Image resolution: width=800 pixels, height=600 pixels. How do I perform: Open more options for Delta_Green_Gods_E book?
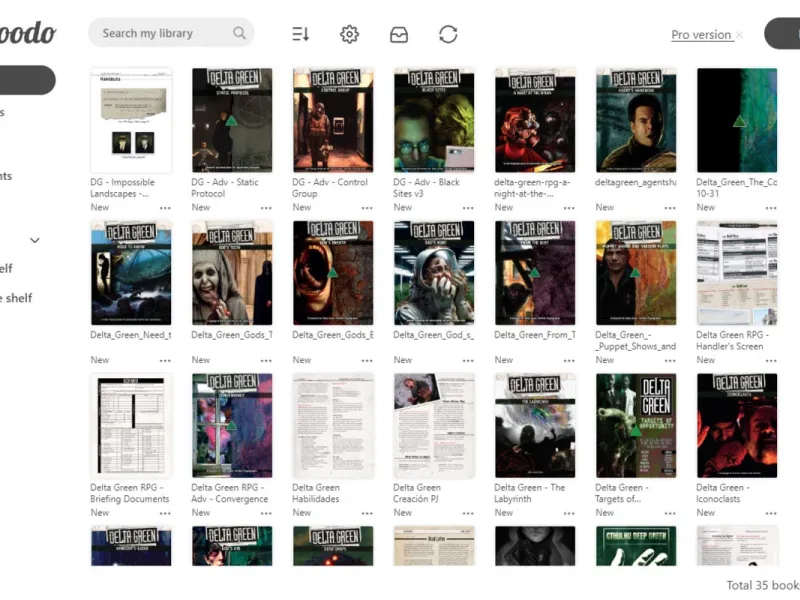coord(367,361)
